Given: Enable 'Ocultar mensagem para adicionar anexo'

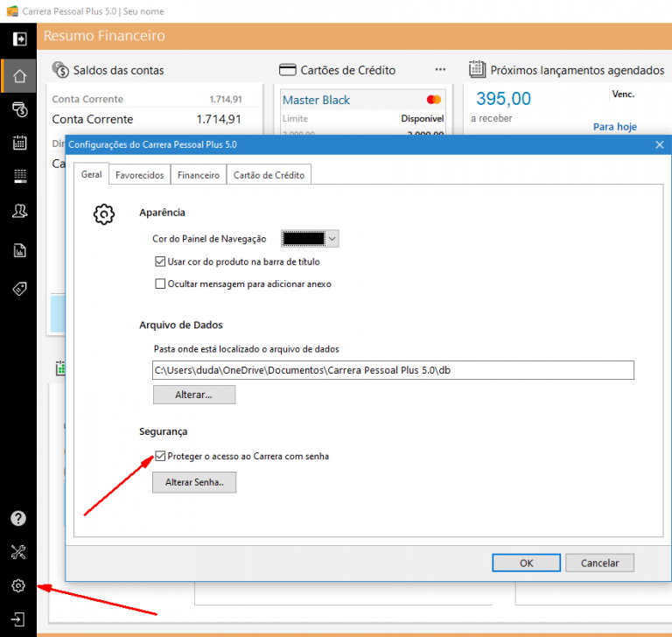Looking at the screenshot, I should point(160,283).
